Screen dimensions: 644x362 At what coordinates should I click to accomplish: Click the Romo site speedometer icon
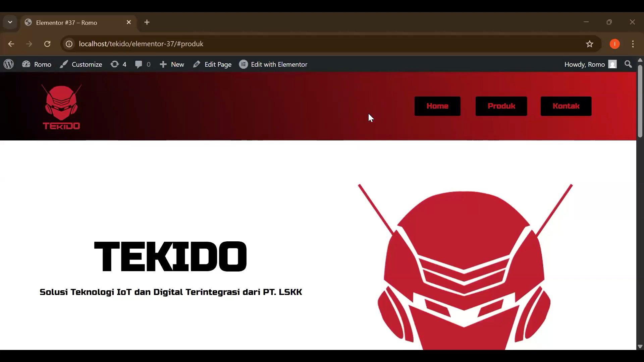[26, 64]
